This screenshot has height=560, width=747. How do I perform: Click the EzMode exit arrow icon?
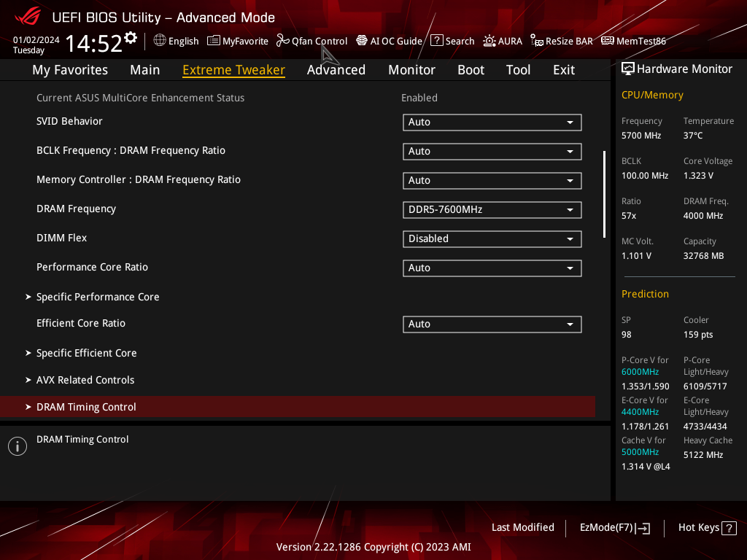(643, 528)
